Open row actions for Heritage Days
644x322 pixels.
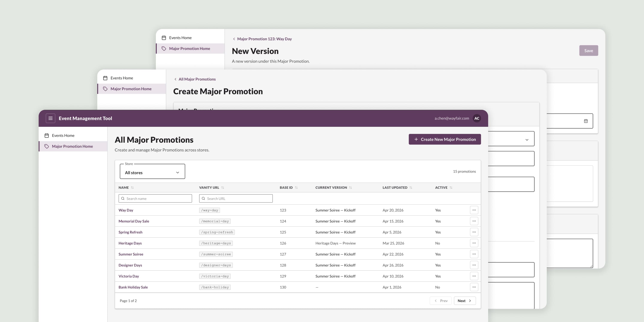[474, 243]
